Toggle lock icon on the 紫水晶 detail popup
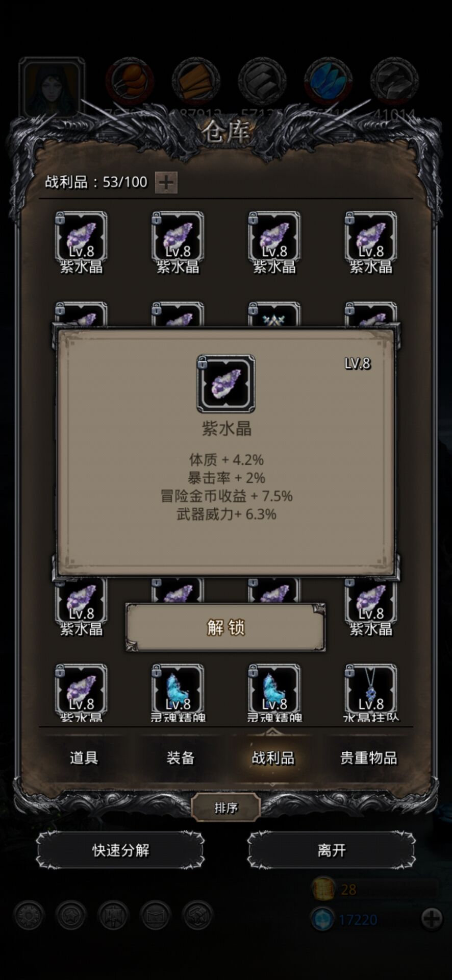Image resolution: width=452 pixels, height=980 pixels. click(202, 363)
